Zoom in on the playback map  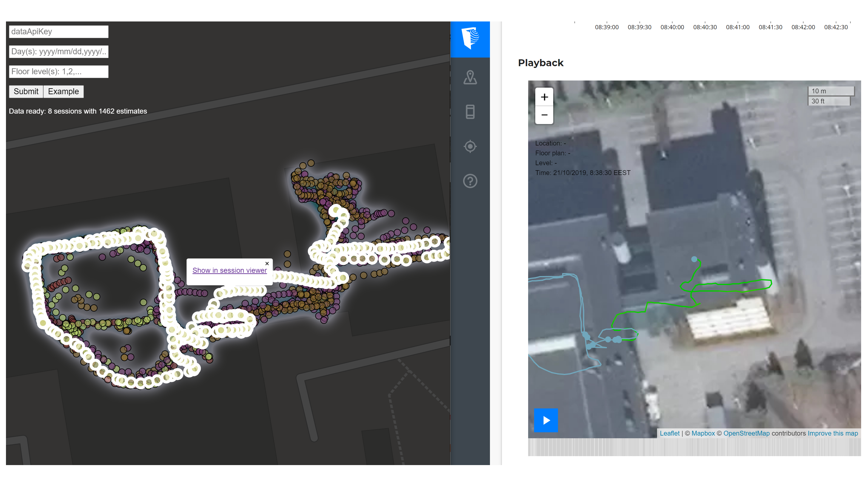[x=544, y=97]
